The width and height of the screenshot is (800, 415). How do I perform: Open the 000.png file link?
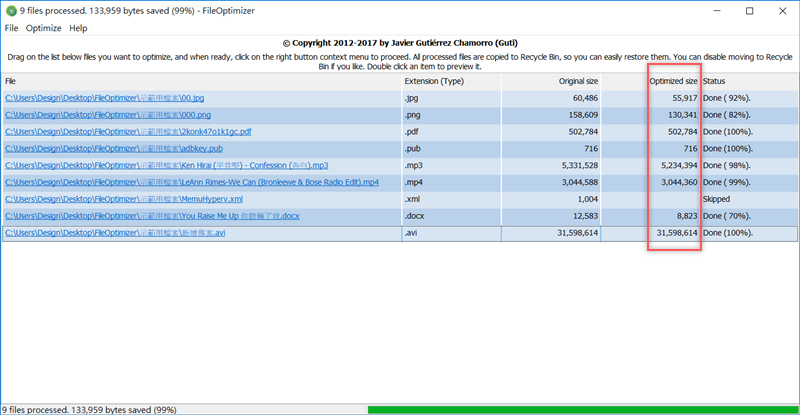107,115
